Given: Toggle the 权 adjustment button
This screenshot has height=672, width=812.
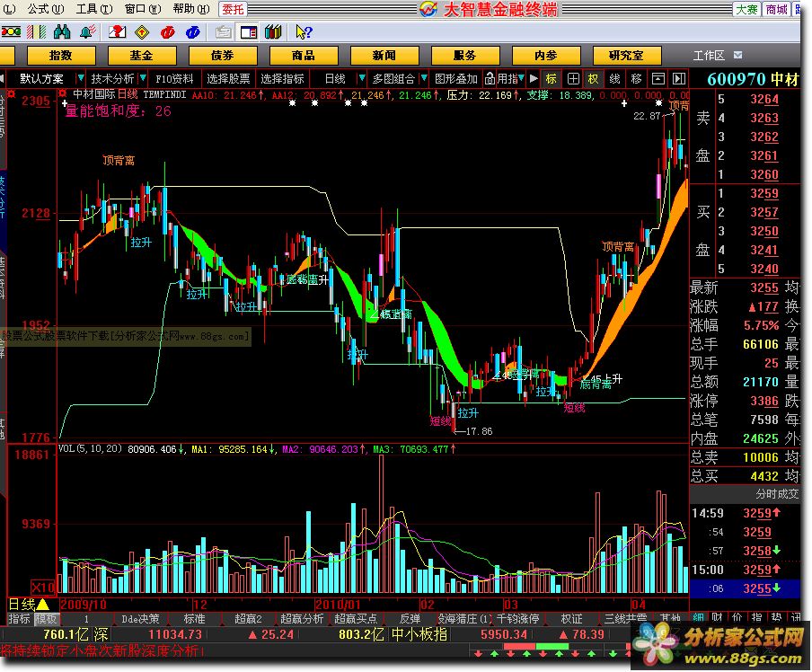Looking at the screenshot, I should (x=593, y=79).
